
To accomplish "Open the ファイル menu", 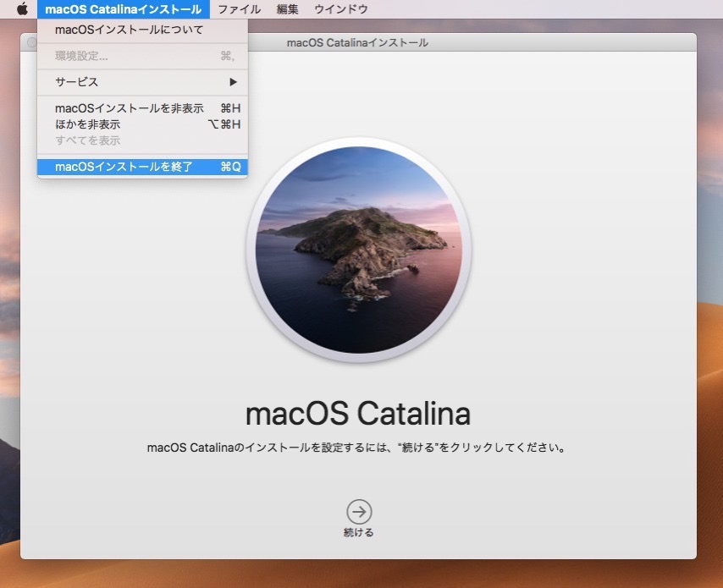I will [x=239, y=9].
